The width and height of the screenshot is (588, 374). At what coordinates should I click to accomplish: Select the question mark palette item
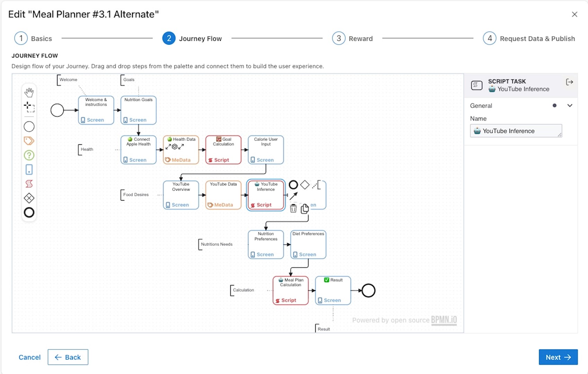click(29, 155)
